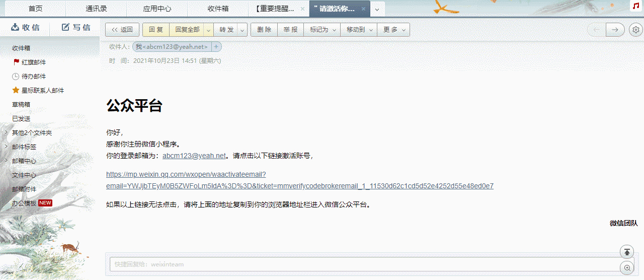Image resolution: width=644 pixels, height=280 pixels.
Task: Click the 删除 delete button
Action: 264,30
